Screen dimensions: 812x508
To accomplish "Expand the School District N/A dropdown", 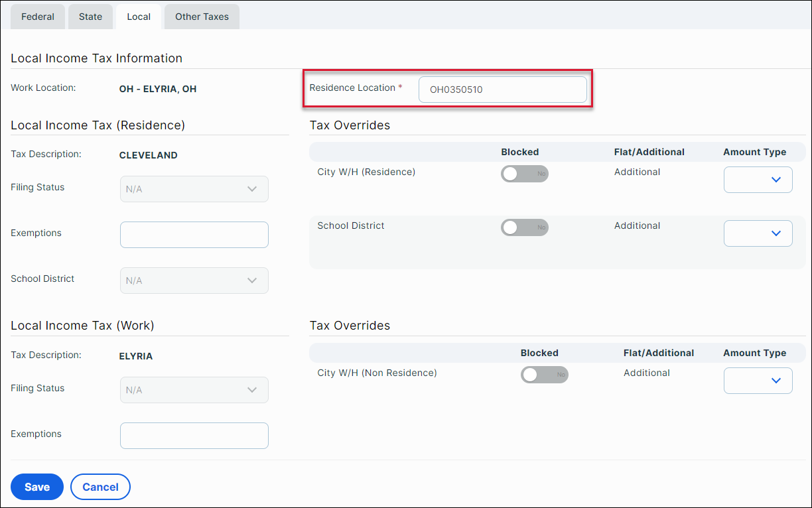I will [194, 281].
